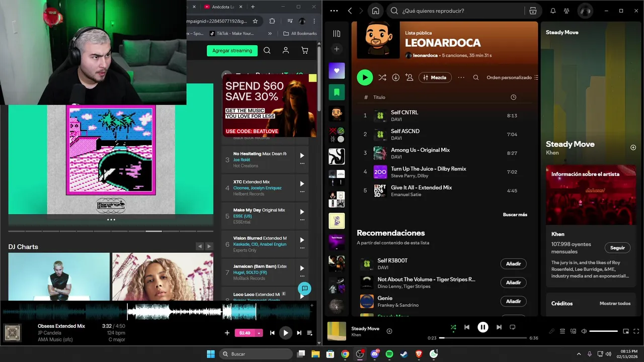The height and width of the screenshot is (362, 644).
Task: Add Self R3B00T with Añadir button
Action: [x=513, y=263]
